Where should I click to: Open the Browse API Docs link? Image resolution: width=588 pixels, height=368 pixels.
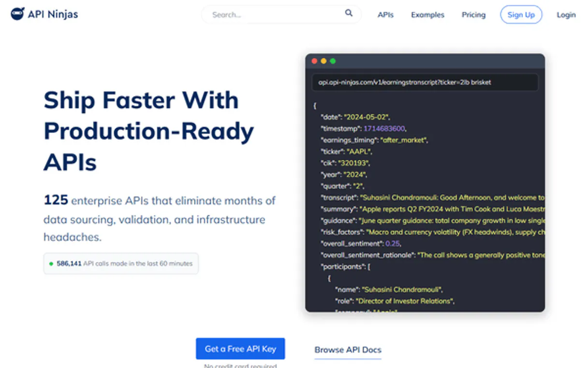(x=348, y=350)
